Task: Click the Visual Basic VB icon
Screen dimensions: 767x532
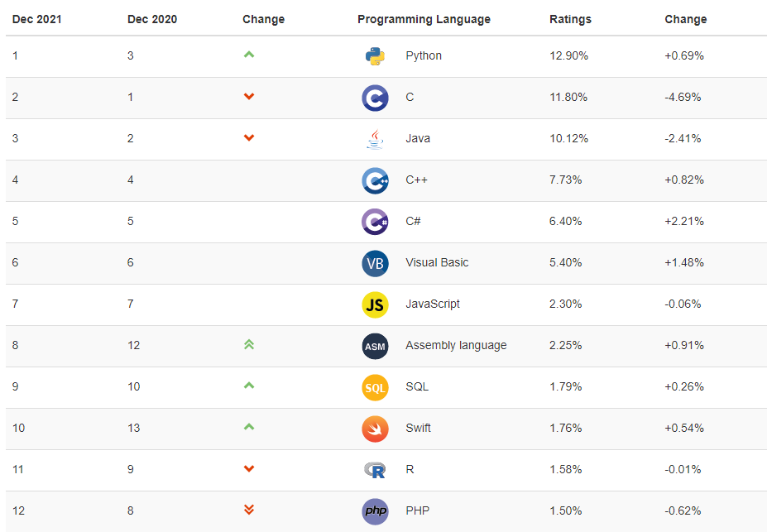Action: (x=375, y=264)
